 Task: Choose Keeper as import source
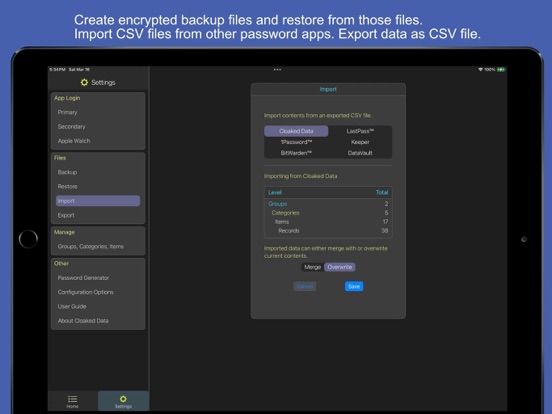coord(360,142)
